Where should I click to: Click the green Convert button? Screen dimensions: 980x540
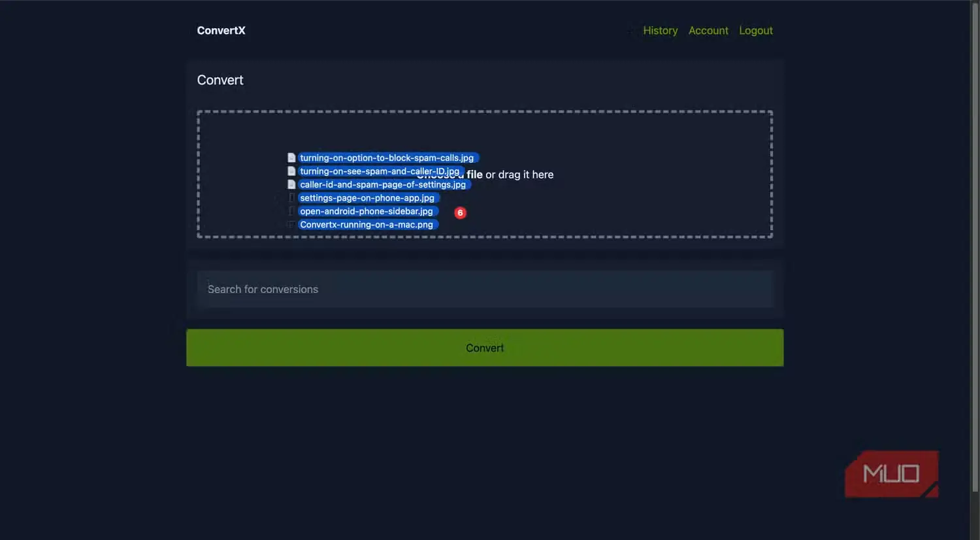click(485, 348)
